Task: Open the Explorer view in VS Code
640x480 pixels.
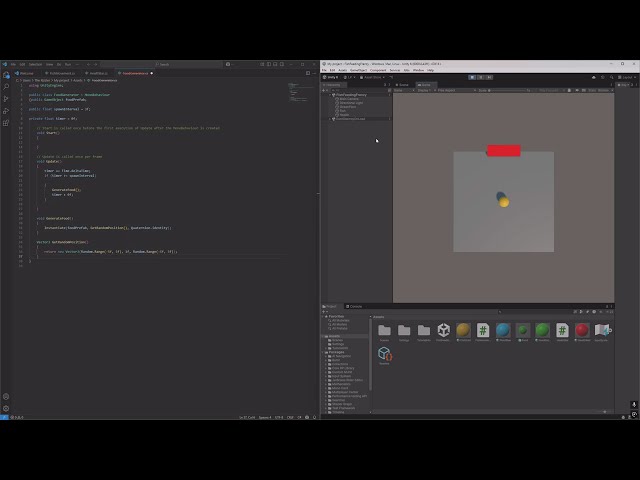Action: click(6, 75)
